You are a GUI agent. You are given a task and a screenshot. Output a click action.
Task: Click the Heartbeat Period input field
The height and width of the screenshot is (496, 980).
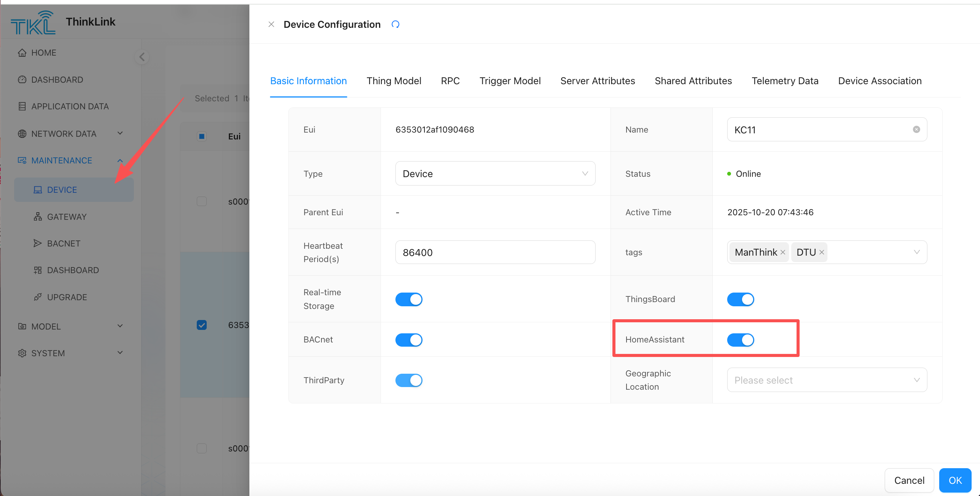pyautogui.click(x=495, y=253)
